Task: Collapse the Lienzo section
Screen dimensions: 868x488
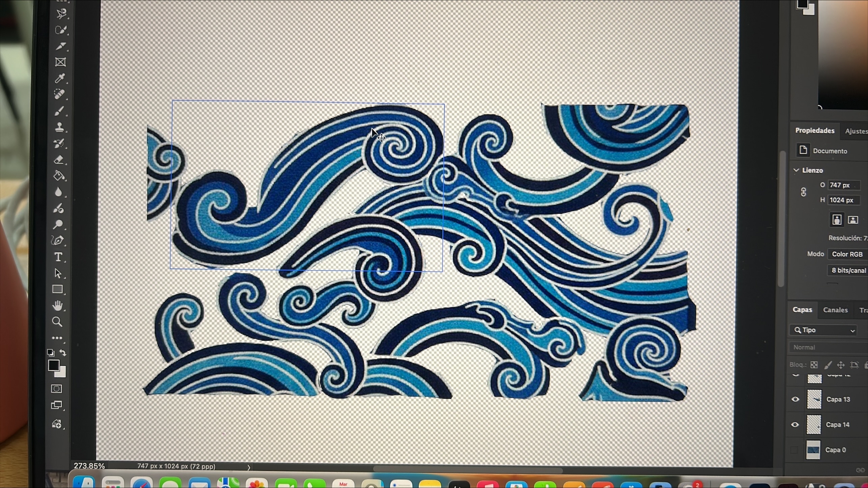Action: point(796,170)
